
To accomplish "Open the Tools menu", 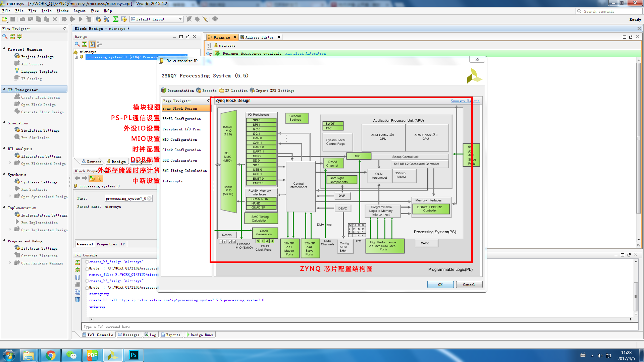I will click(46, 11).
